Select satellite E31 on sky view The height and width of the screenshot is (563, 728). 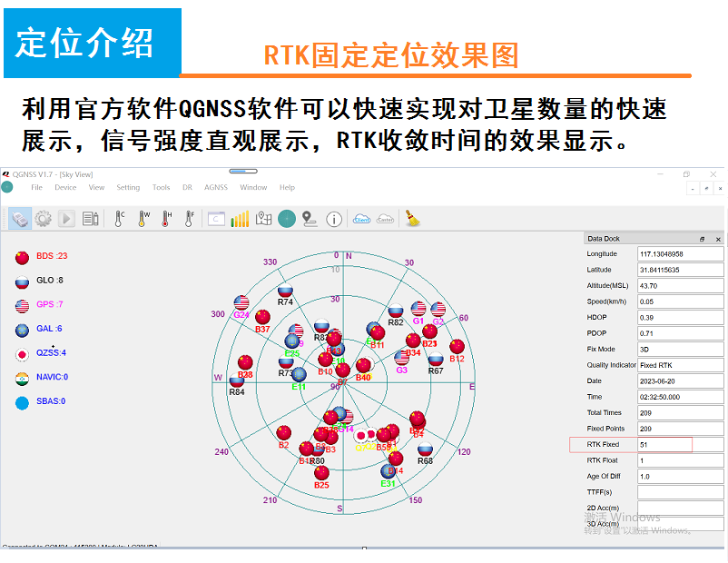pyautogui.click(x=388, y=471)
